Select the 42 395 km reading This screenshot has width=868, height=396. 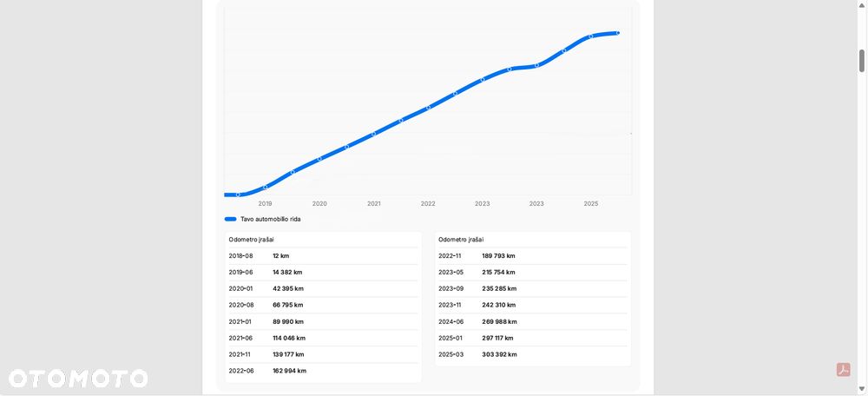288,288
